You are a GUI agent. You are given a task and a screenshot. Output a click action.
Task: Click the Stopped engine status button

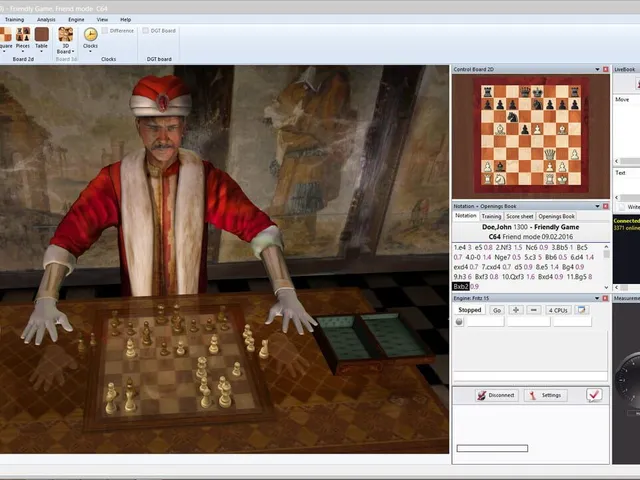coord(470,310)
